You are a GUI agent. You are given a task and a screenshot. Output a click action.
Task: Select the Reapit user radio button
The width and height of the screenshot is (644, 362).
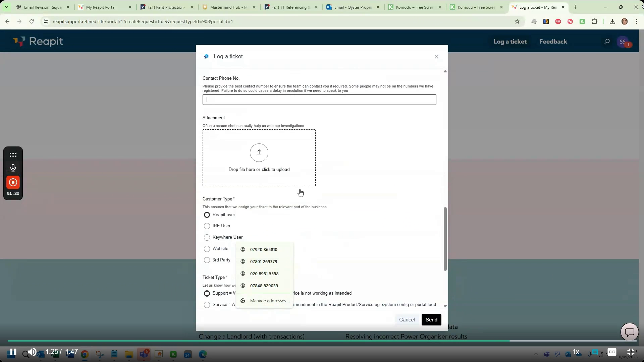pyautogui.click(x=207, y=215)
